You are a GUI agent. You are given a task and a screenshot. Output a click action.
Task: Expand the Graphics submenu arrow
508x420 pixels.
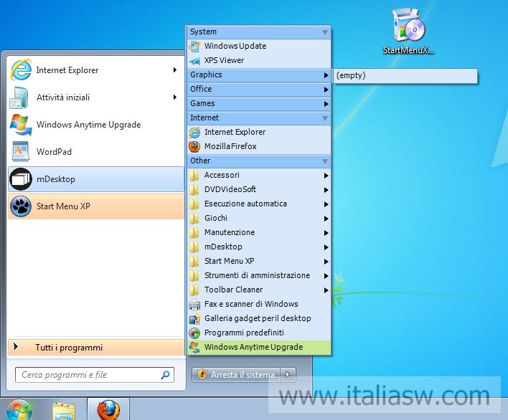[x=326, y=75]
